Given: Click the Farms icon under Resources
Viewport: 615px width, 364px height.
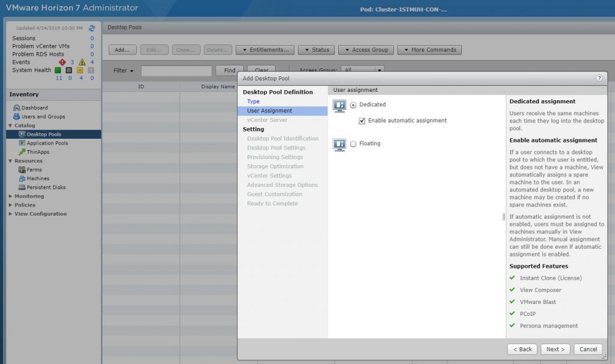Looking at the screenshot, I should pyautogui.click(x=22, y=169).
